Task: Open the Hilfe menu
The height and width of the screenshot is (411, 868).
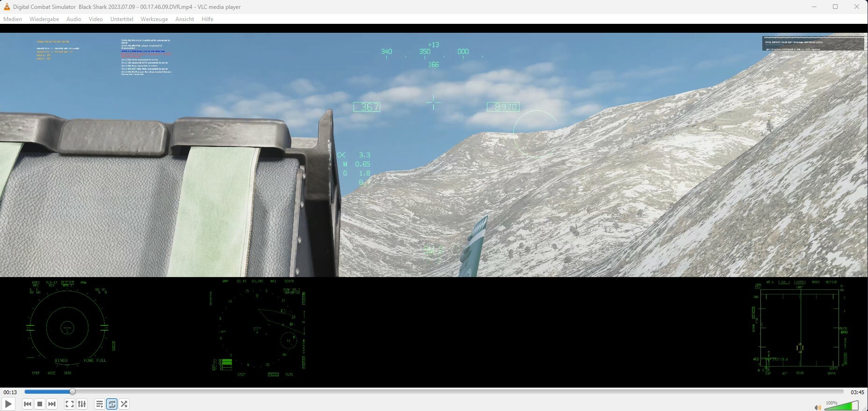Action: click(x=208, y=19)
